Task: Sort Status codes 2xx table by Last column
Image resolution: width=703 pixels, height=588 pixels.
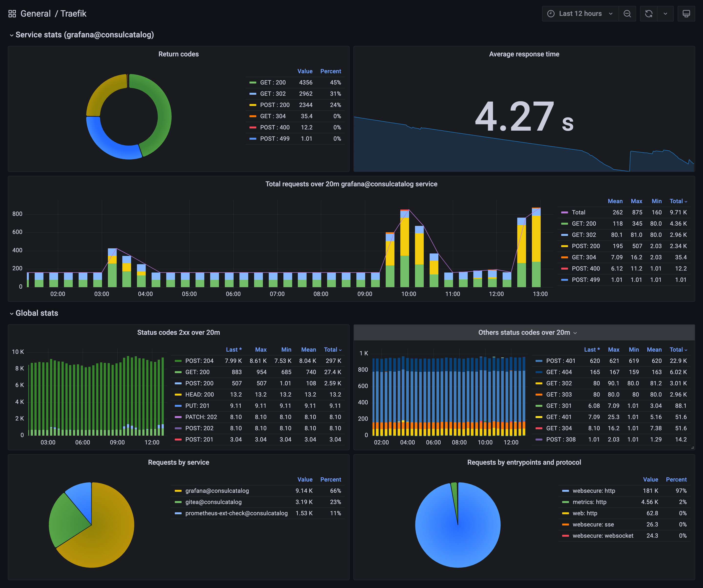Action: point(234,349)
